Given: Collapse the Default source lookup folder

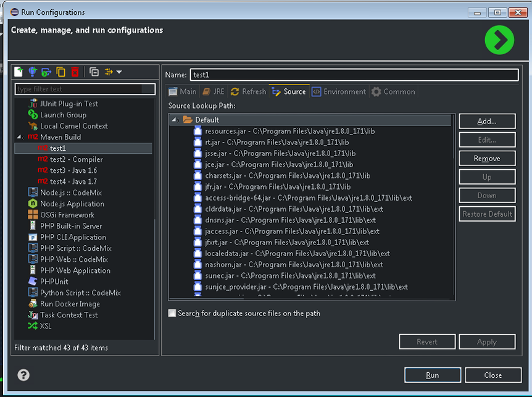Looking at the screenshot, I should point(175,120).
